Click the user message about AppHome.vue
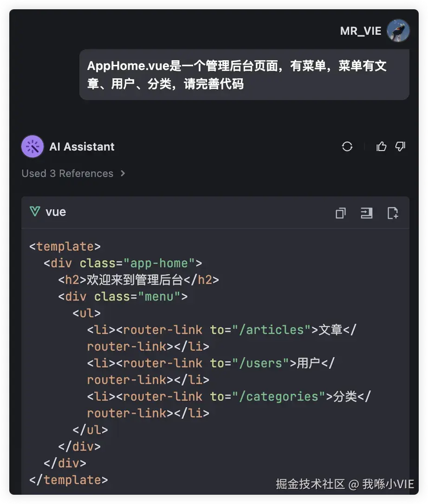 pos(244,75)
